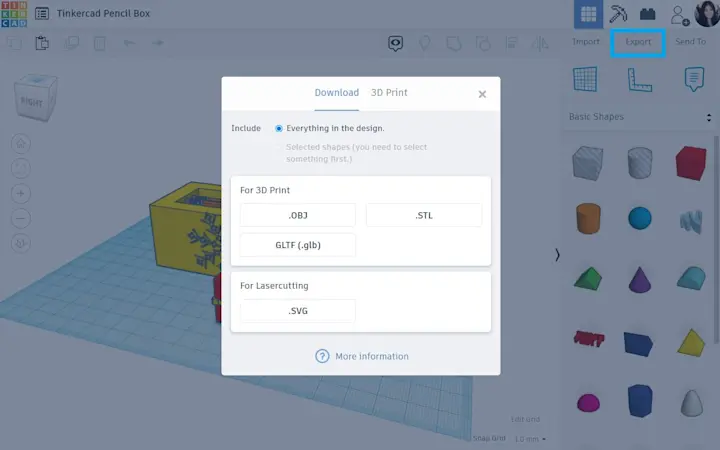Open the user profile avatar
The image size is (720, 450).
click(707, 14)
